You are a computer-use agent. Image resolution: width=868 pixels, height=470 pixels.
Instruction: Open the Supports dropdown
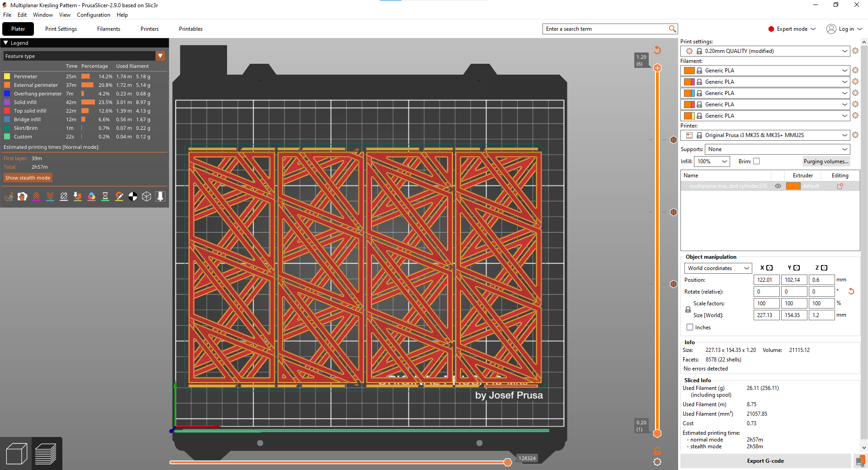click(776, 149)
